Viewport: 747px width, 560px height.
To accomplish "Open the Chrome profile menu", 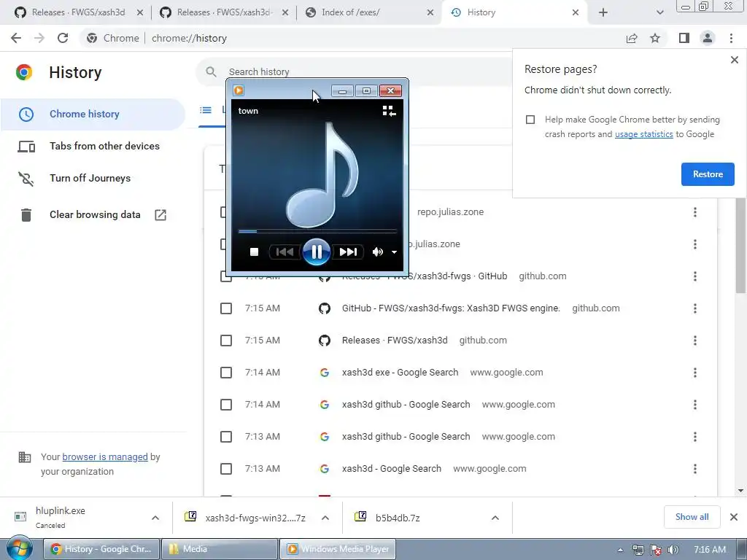I will pyautogui.click(x=708, y=38).
